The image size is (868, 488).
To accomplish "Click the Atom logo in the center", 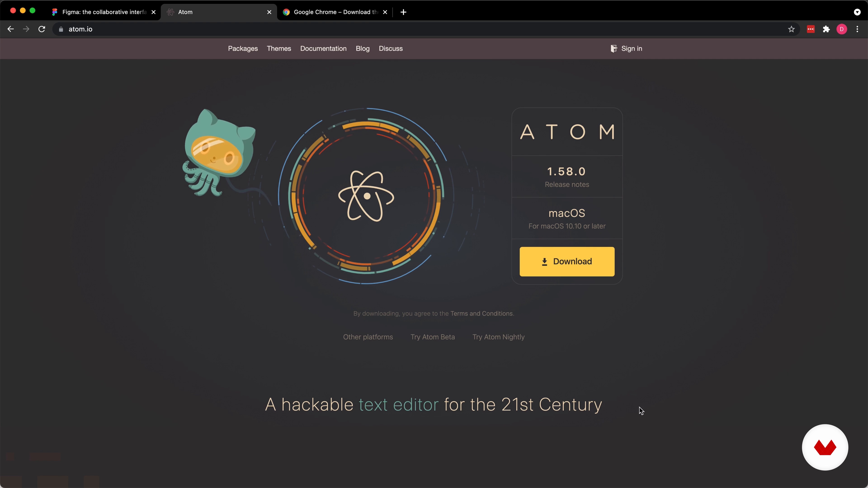I will pos(366,196).
